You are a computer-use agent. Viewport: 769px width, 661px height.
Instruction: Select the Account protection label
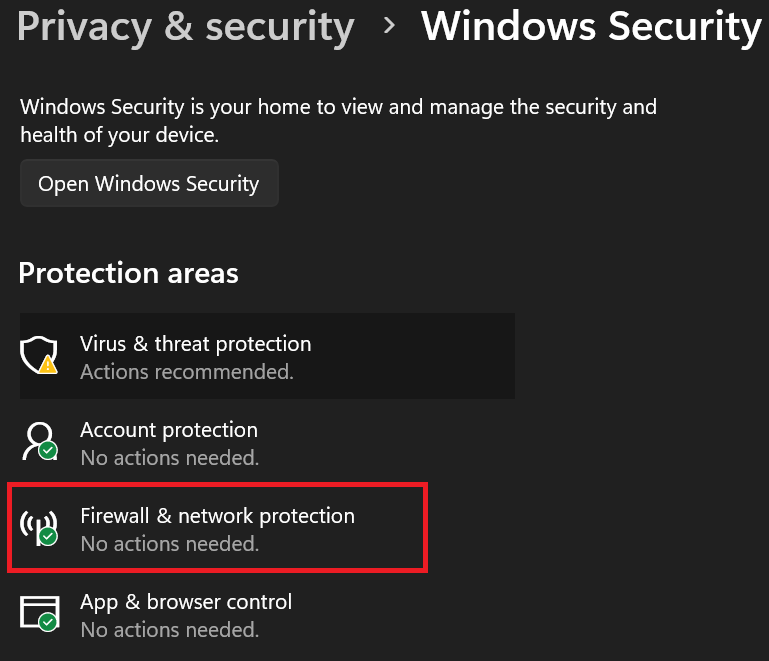tap(168, 430)
